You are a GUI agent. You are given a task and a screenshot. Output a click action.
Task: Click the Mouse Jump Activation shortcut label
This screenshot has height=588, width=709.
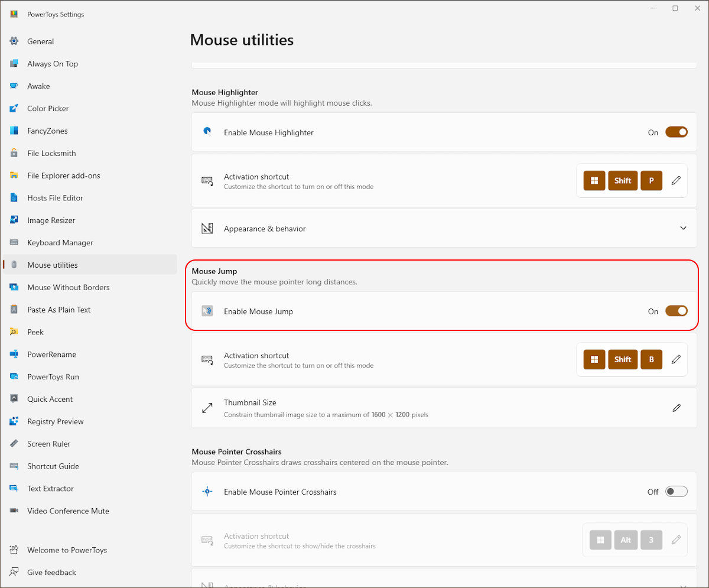(x=256, y=356)
